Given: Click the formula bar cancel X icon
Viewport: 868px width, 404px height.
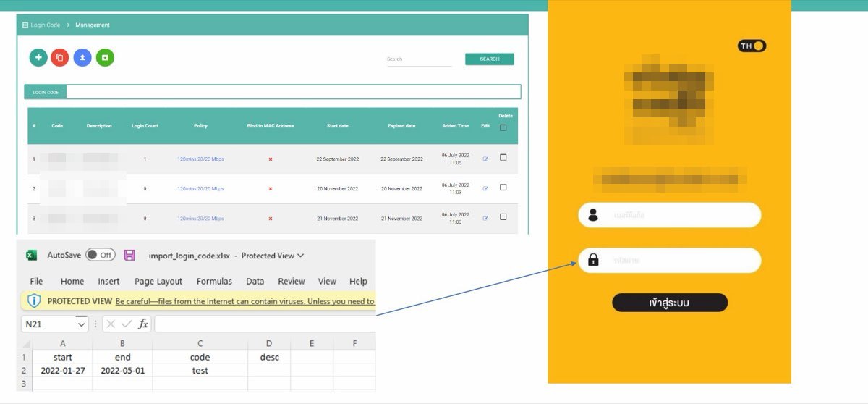Looking at the screenshot, I should [x=111, y=324].
